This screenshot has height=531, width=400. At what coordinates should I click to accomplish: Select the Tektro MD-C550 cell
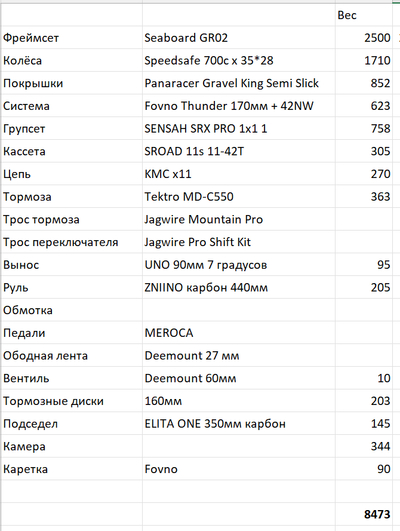[x=239, y=196]
